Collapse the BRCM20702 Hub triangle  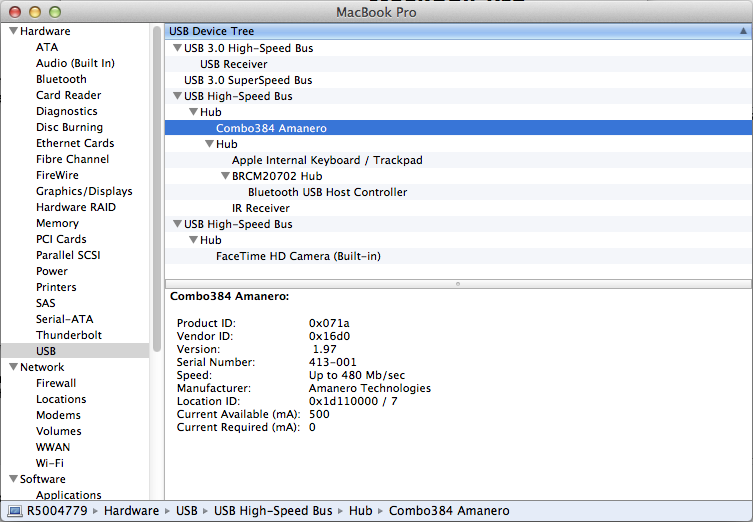(225, 176)
